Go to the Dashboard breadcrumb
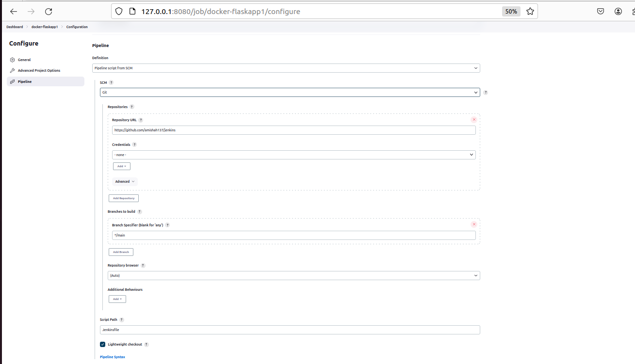The height and width of the screenshot is (364, 635). point(15,27)
